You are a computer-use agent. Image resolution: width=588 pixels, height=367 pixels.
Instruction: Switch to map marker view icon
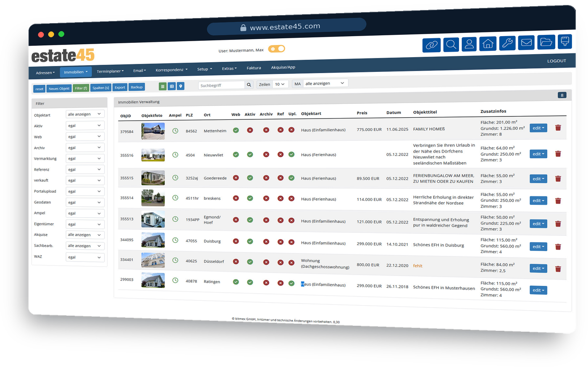point(181,86)
